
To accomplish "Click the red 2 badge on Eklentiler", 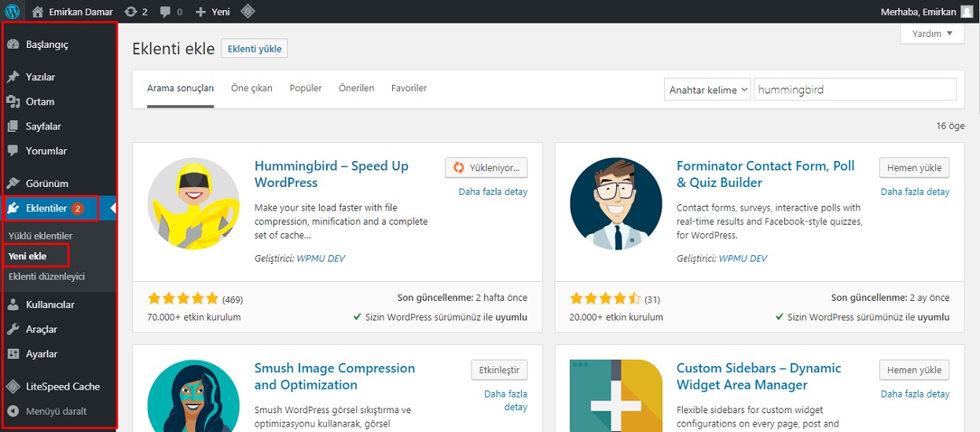I will click(x=77, y=209).
